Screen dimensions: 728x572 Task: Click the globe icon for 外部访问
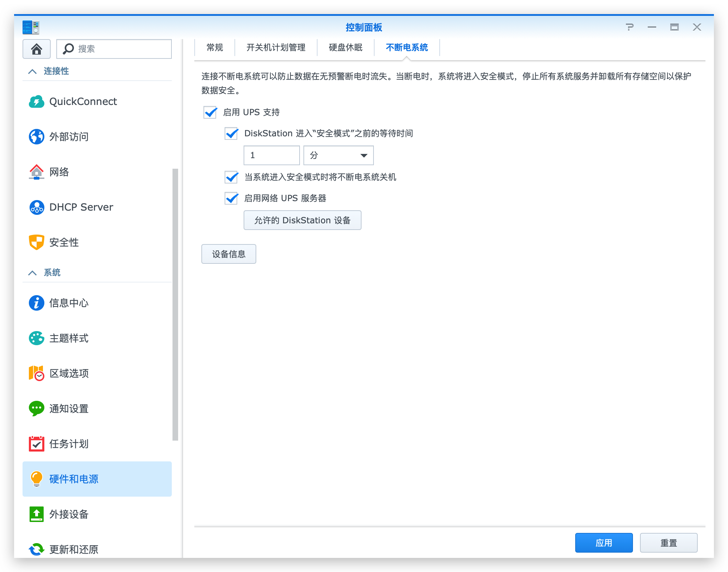click(36, 137)
